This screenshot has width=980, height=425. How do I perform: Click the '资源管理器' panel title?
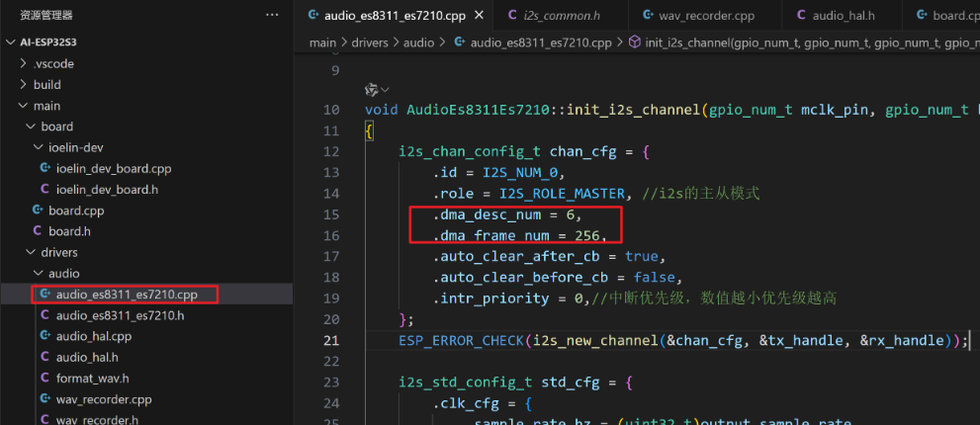point(46,15)
